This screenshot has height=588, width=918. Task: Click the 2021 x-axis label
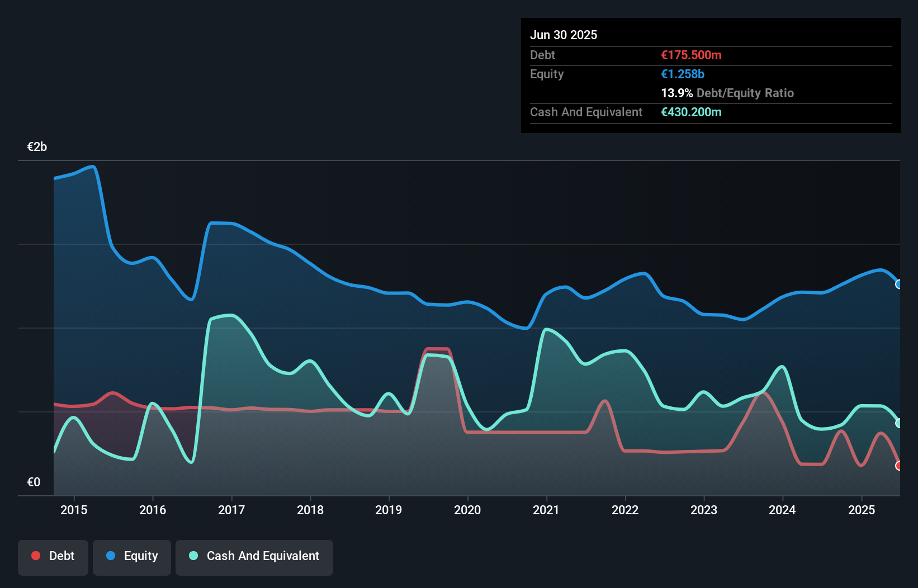point(546,510)
